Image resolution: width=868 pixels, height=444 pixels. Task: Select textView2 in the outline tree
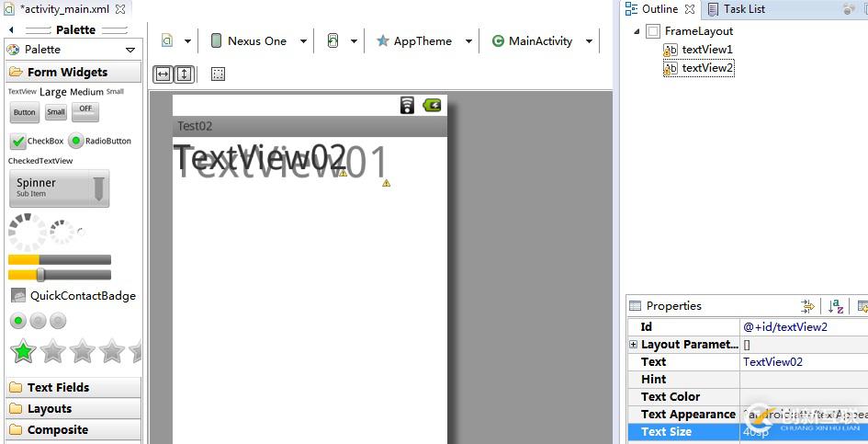699,68
